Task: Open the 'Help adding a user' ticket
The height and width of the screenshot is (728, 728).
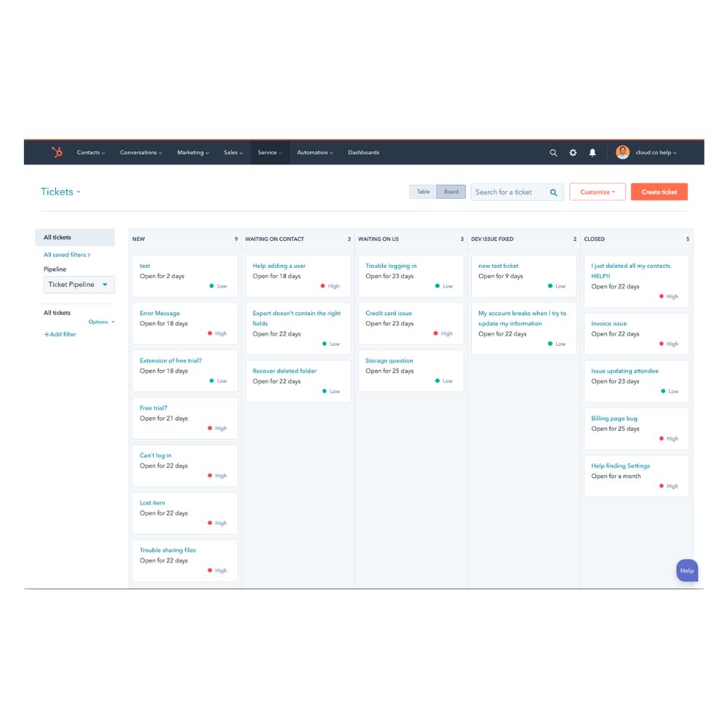Action: (279, 266)
